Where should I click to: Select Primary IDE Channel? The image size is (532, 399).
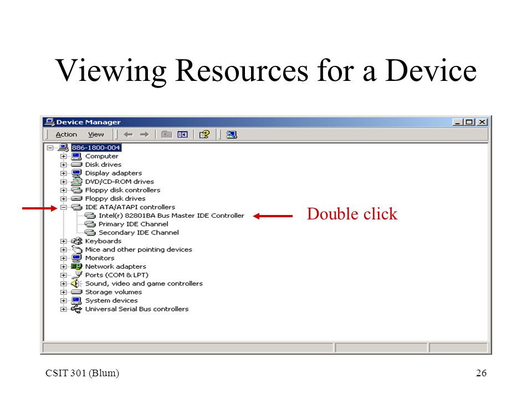(x=134, y=224)
